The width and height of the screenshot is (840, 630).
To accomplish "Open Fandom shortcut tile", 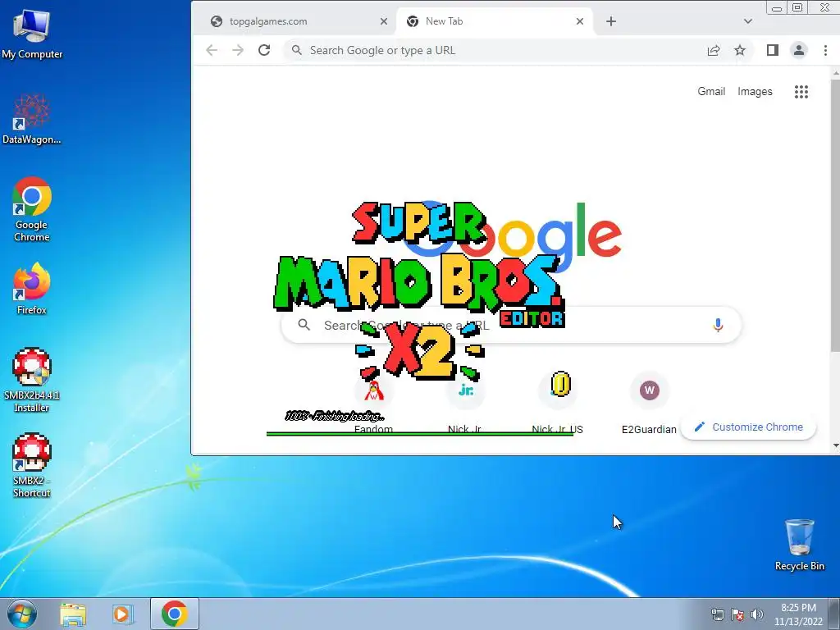I will (373, 402).
